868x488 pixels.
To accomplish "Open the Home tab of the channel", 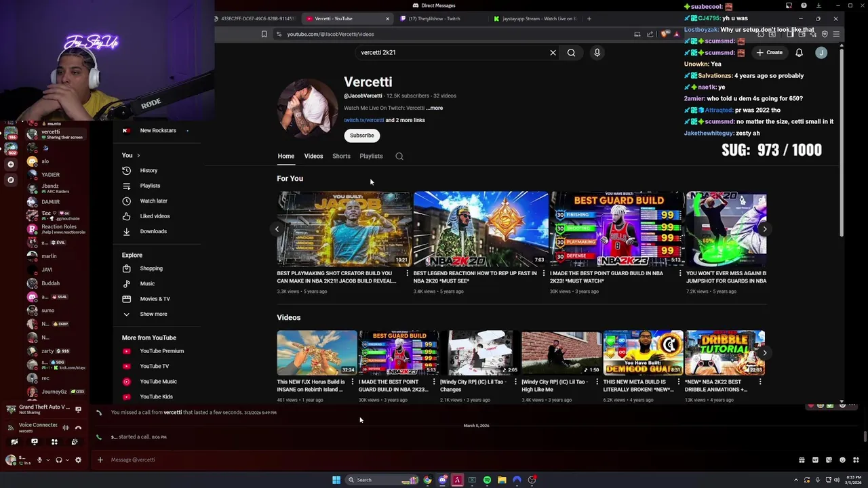I will click(285, 156).
